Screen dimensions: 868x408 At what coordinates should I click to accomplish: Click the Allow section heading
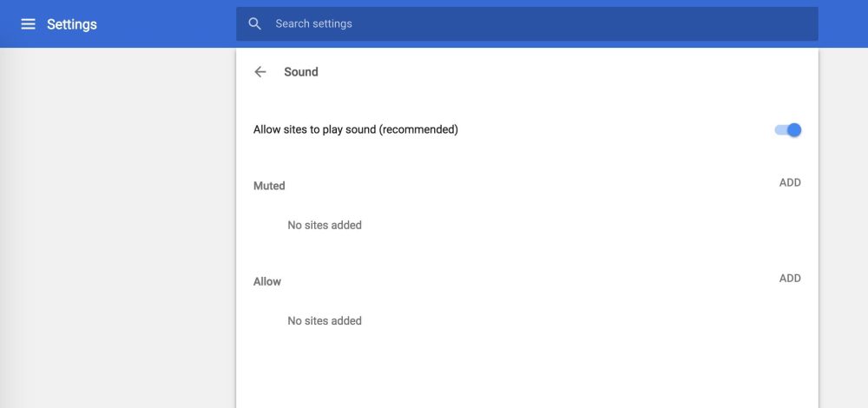(x=267, y=282)
